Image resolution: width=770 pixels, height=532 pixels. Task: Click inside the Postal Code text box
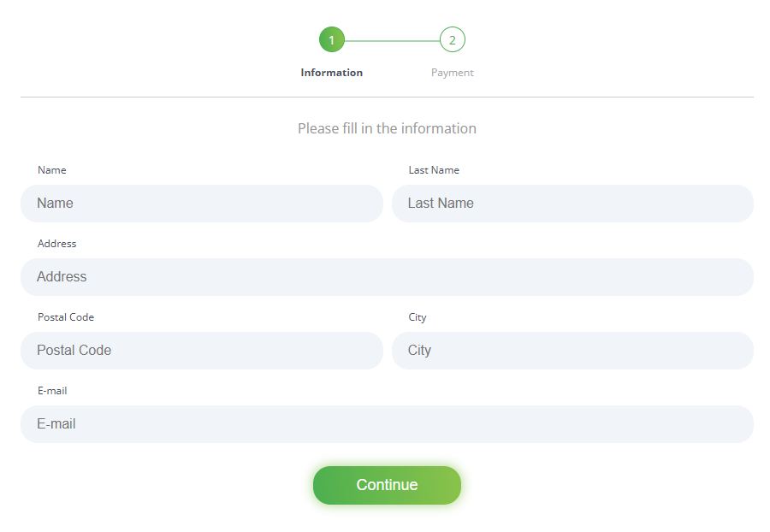(202, 351)
